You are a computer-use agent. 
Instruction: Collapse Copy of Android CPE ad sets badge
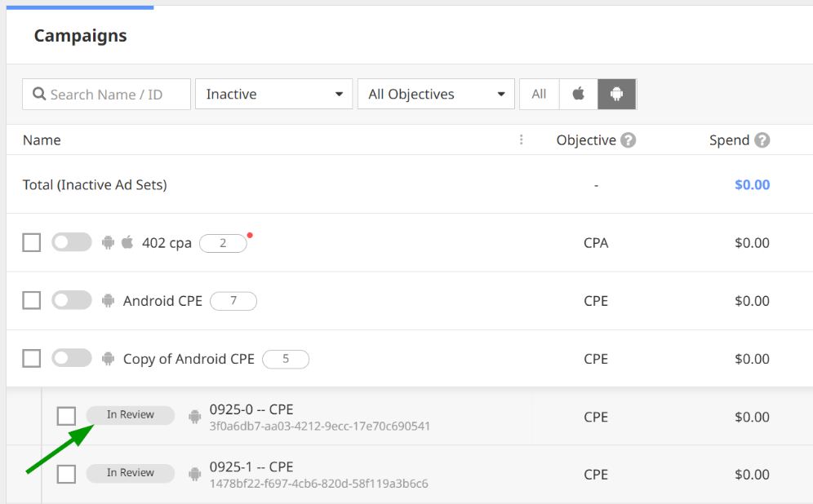(x=286, y=359)
